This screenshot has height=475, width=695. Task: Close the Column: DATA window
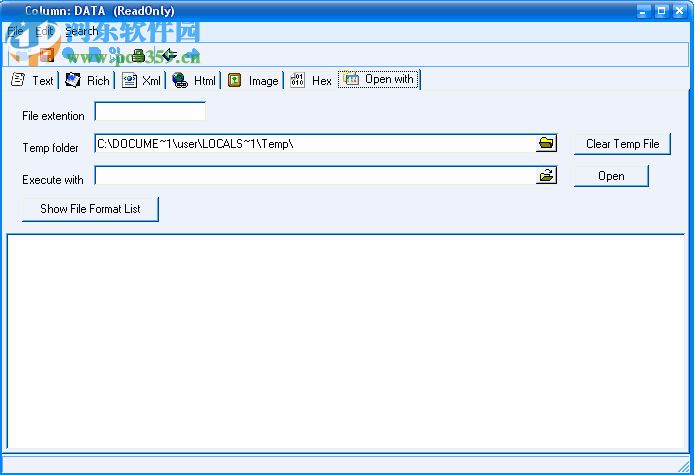coord(679,11)
